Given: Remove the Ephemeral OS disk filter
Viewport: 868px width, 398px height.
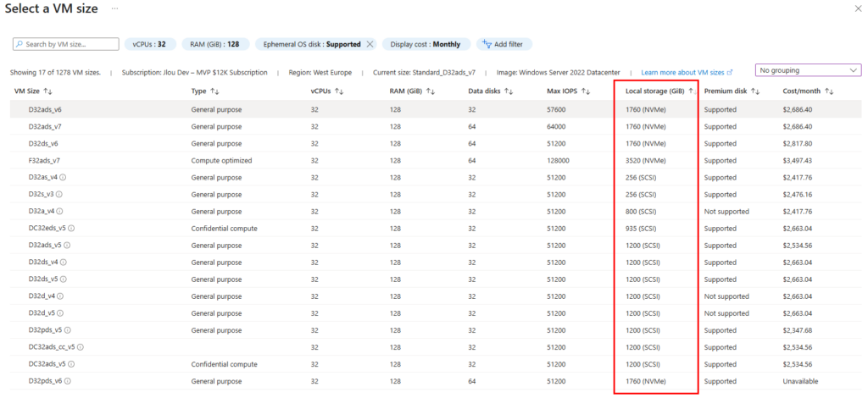Looking at the screenshot, I should tap(370, 44).
